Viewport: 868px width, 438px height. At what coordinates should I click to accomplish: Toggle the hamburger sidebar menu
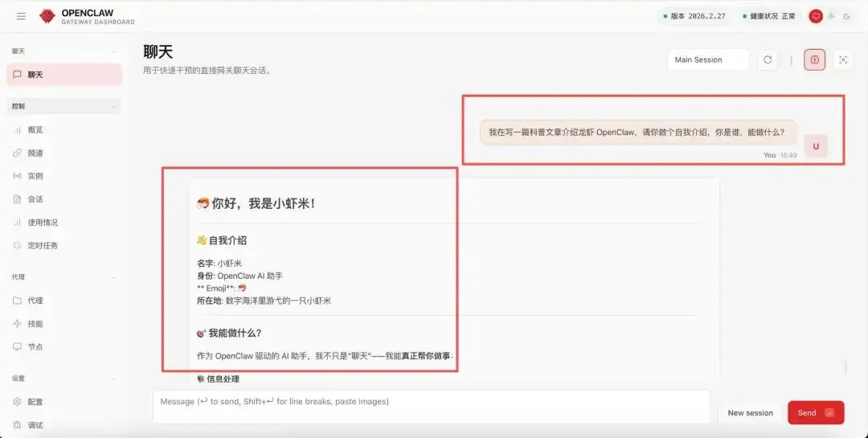coord(21,17)
